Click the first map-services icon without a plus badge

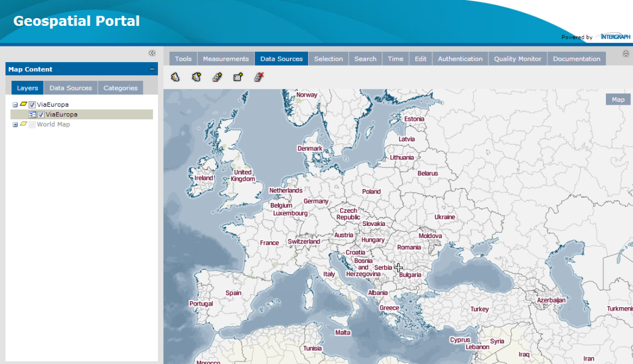click(175, 77)
